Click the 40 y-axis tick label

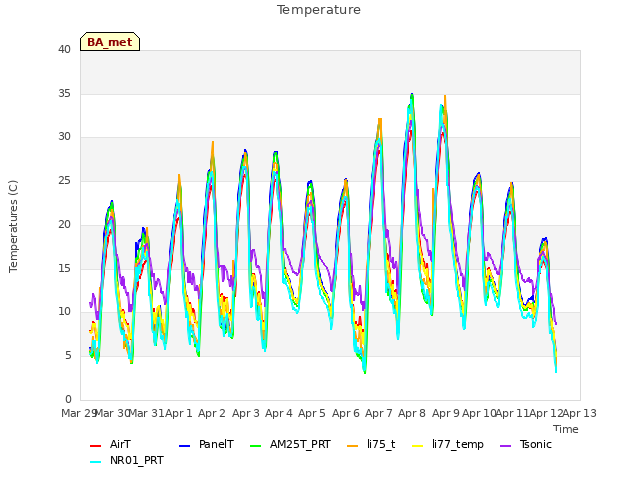click(x=64, y=50)
